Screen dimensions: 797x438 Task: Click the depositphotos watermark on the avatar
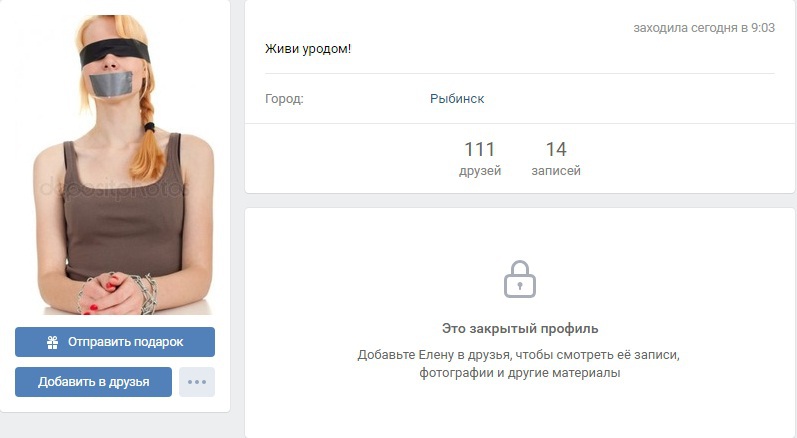point(115,188)
